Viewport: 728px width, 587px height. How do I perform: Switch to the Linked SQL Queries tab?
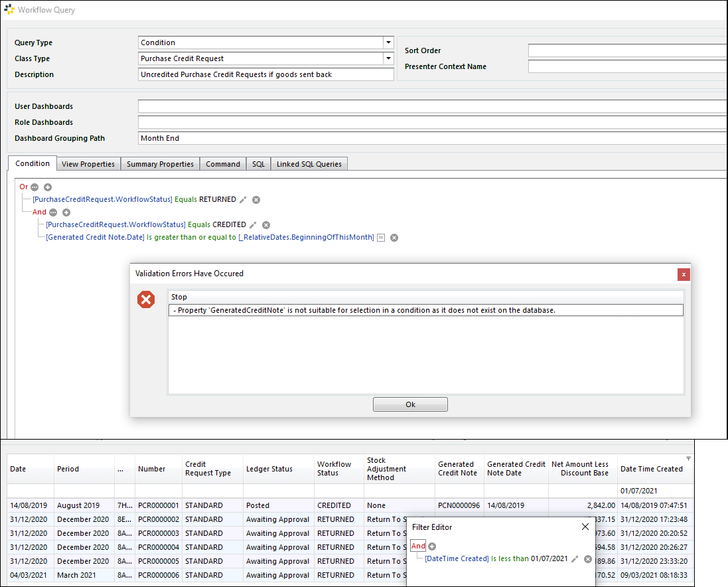click(309, 164)
